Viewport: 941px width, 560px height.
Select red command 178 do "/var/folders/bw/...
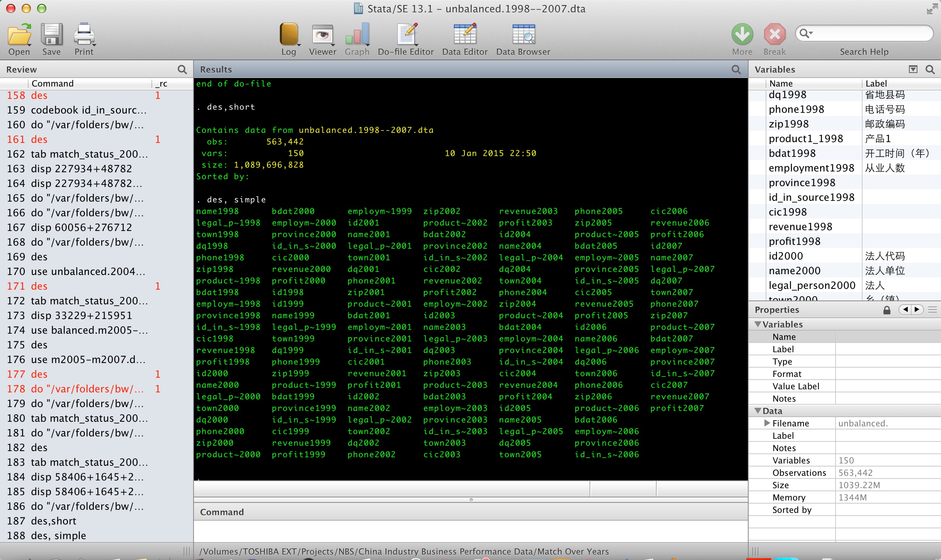pos(96,389)
